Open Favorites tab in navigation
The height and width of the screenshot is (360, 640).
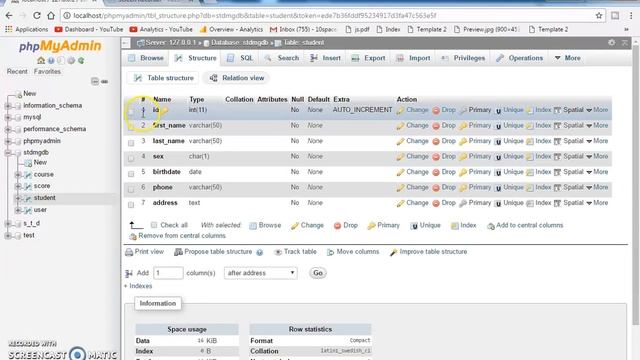pos(47,71)
